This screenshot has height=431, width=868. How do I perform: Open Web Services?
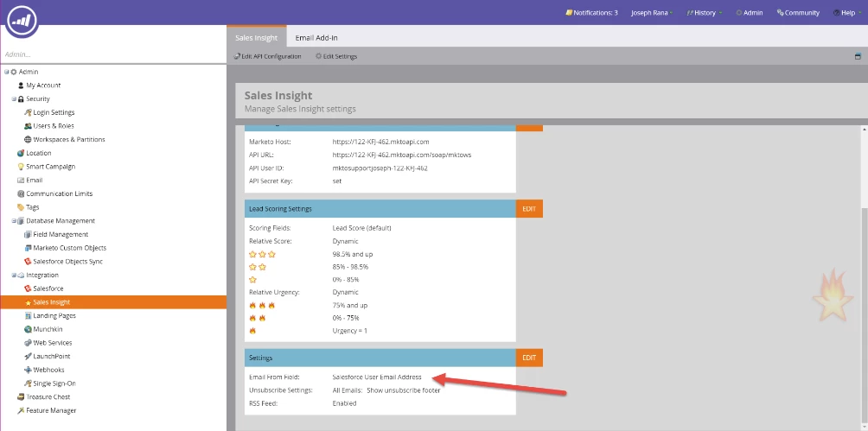pos(53,343)
